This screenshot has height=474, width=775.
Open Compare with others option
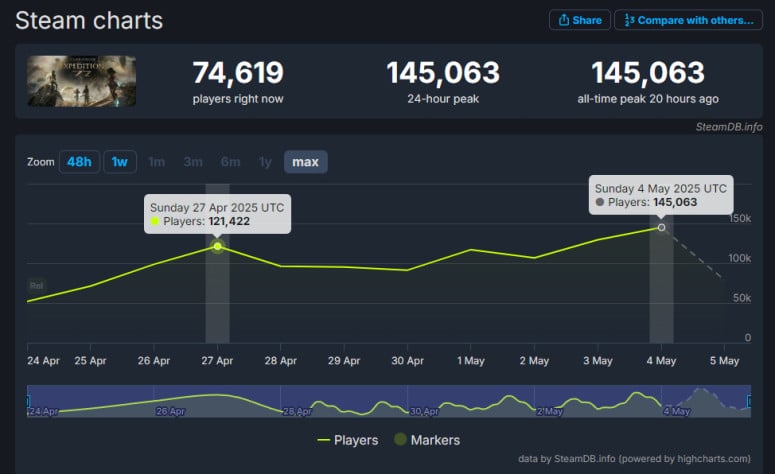[689, 20]
